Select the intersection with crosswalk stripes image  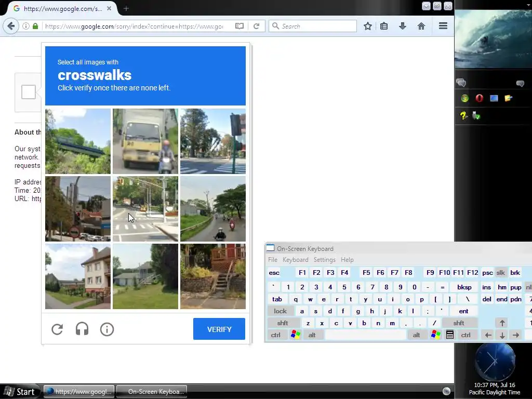pos(145,209)
